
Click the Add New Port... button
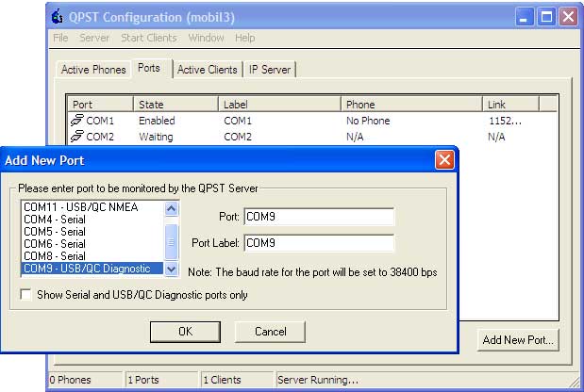(x=518, y=340)
